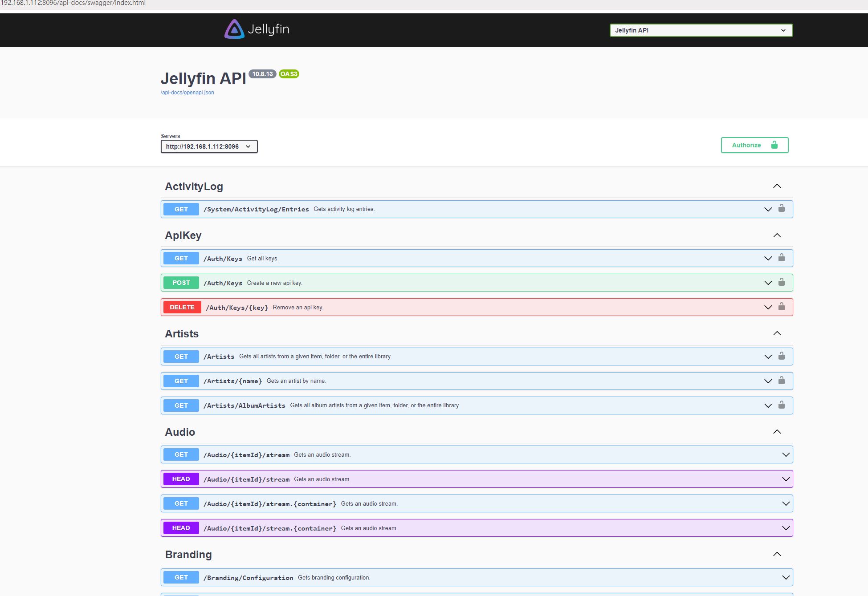Click lock icon on GET /Auth/Keys row
The image size is (868, 596).
click(781, 258)
